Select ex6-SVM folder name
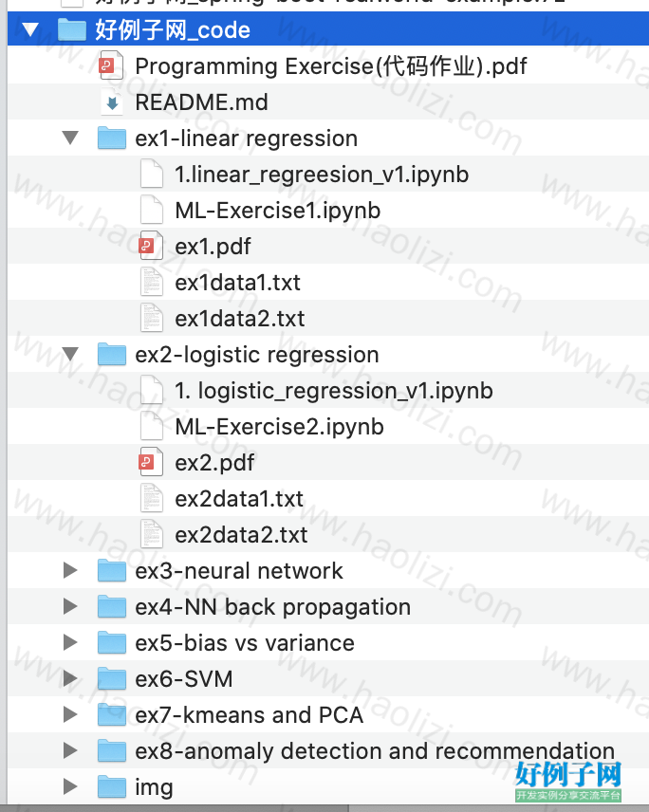Image resolution: width=649 pixels, height=812 pixels. pos(184,679)
